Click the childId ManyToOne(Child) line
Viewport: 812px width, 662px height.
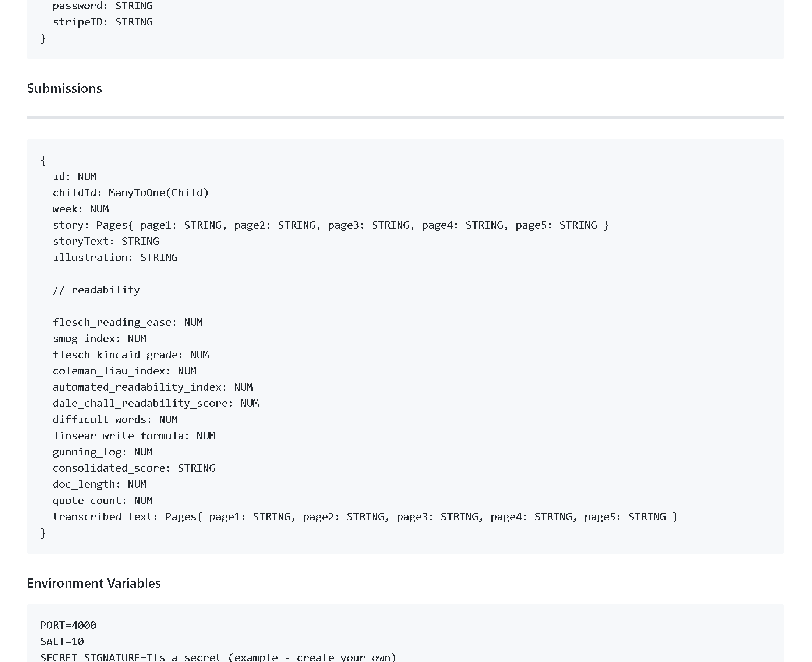(130, 193)
